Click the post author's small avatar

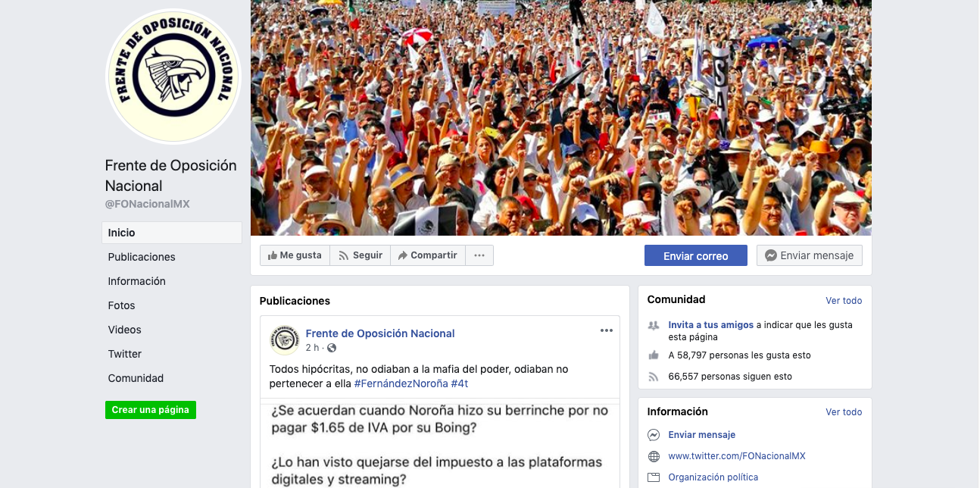(285, 340)
